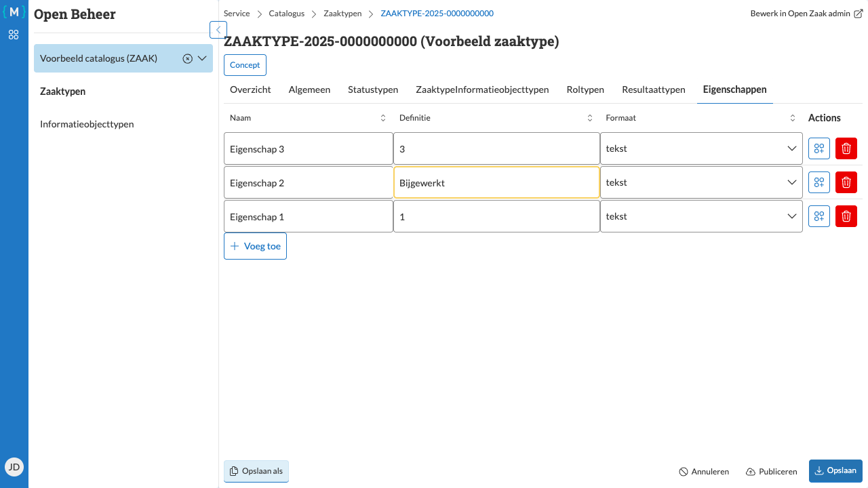Click the ZAAKTYPE-2025-0000000000 breadcrumb
The height and width of the screenshot is (488, 868).
coord(437,14)
